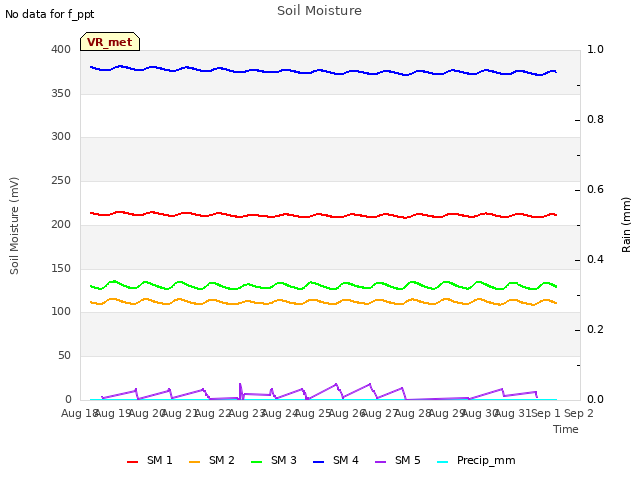
Task: Click the 0.6 tick on Rain axis
Action: tap(595, 189)
